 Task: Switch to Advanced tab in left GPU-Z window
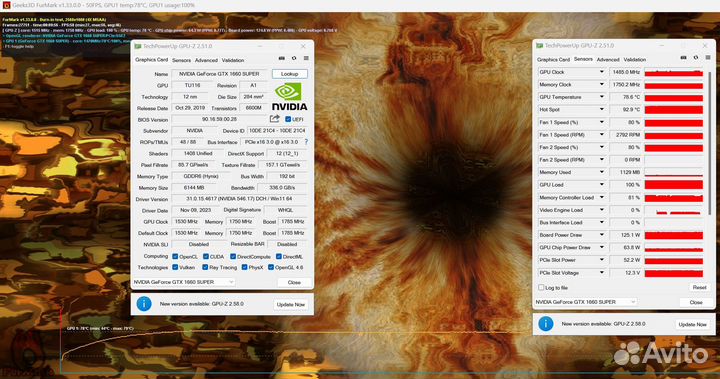(206, 60)
